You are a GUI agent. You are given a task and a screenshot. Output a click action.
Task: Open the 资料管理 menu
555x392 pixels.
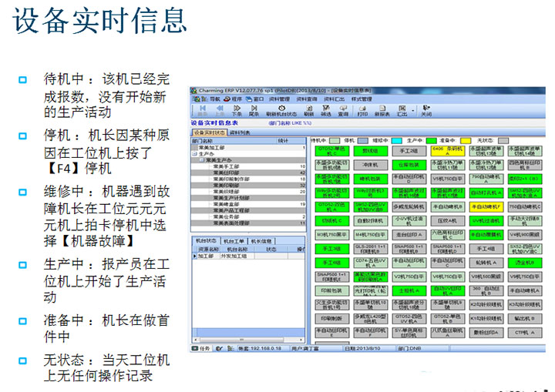(x=279, y=99)
